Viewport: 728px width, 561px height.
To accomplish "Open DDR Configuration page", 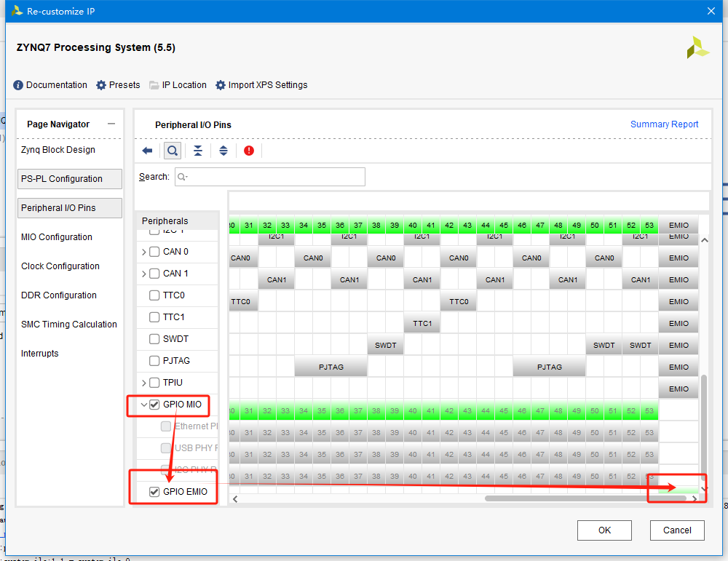I will click(x=59, y=295).
